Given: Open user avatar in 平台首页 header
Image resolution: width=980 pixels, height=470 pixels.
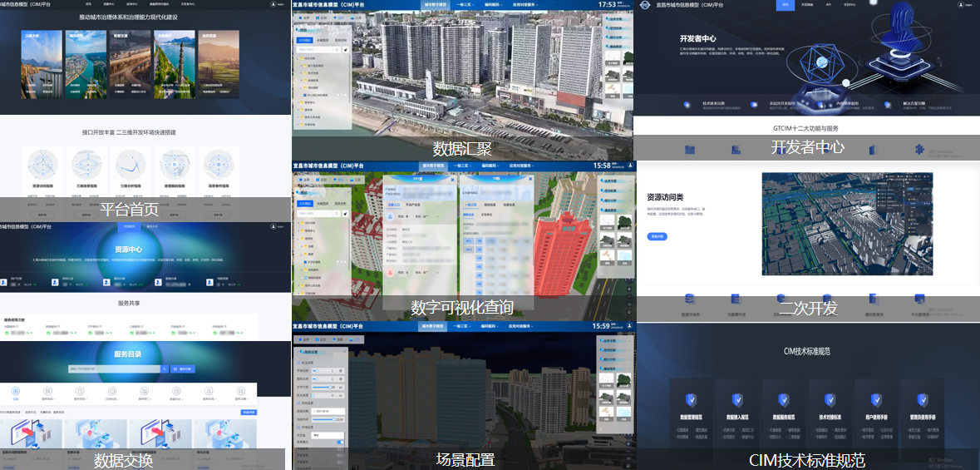Looking at the screenshot, I should [273, 4].
